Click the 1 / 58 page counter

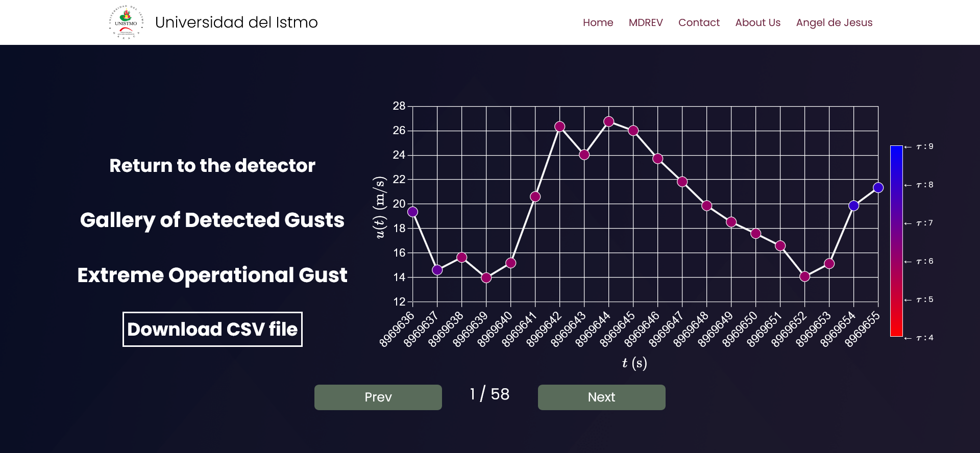pyautogui.click(x=489, y=394)
